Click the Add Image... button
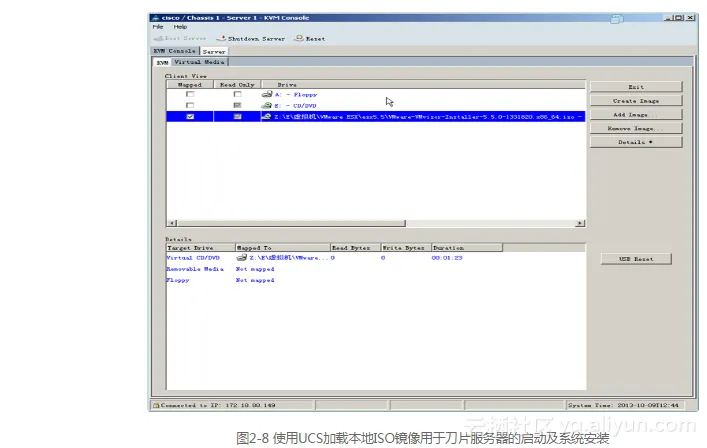707x448 pixels. tap(636, 114)
